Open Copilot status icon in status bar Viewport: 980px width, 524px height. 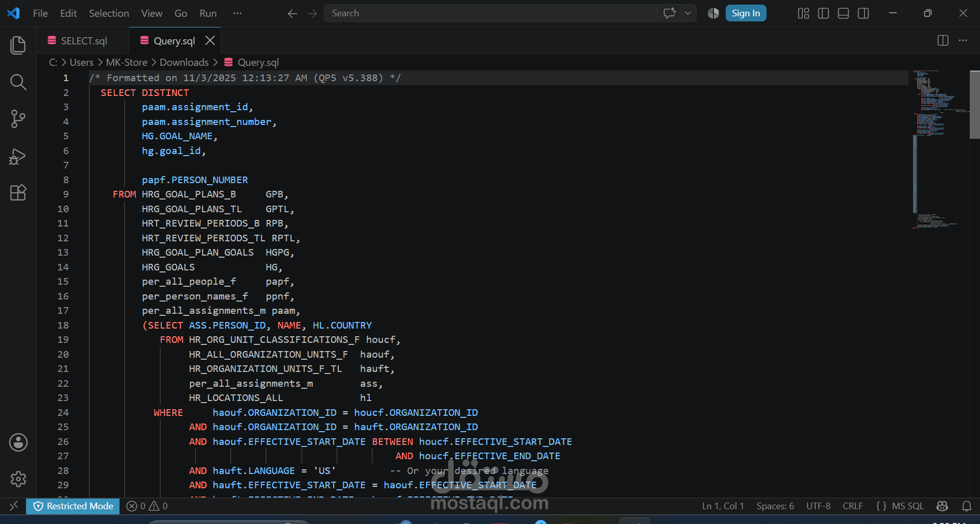(942, 506)
